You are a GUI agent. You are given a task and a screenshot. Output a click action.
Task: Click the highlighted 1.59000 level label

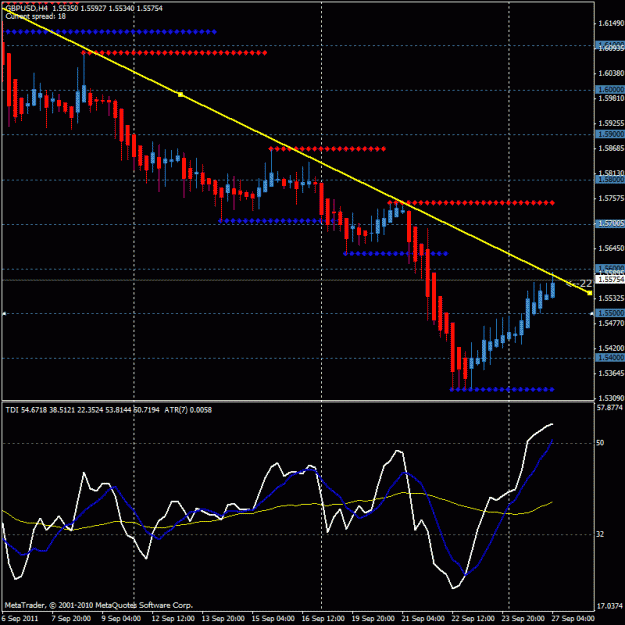(x=611, y=134)
